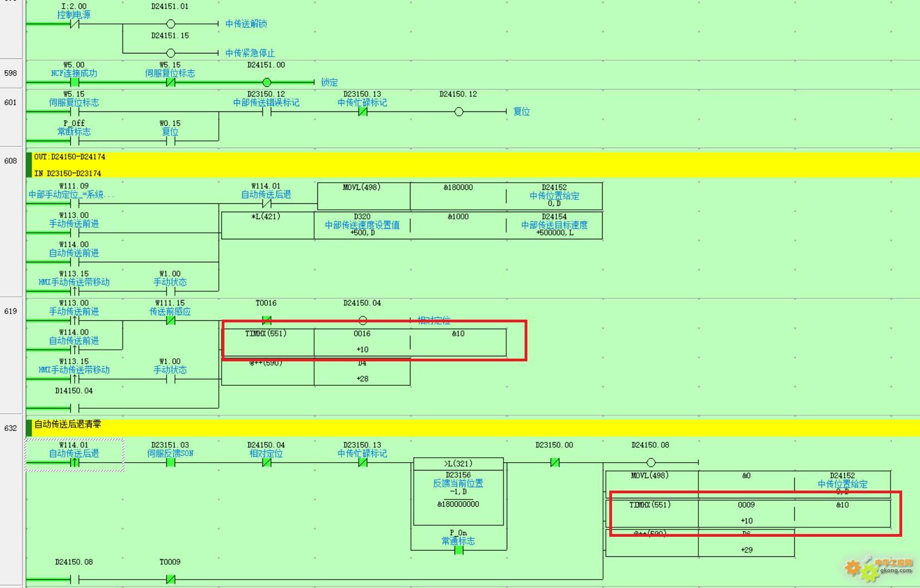Click the D23151.03 伺服反馈SON contact

point(171,462)
